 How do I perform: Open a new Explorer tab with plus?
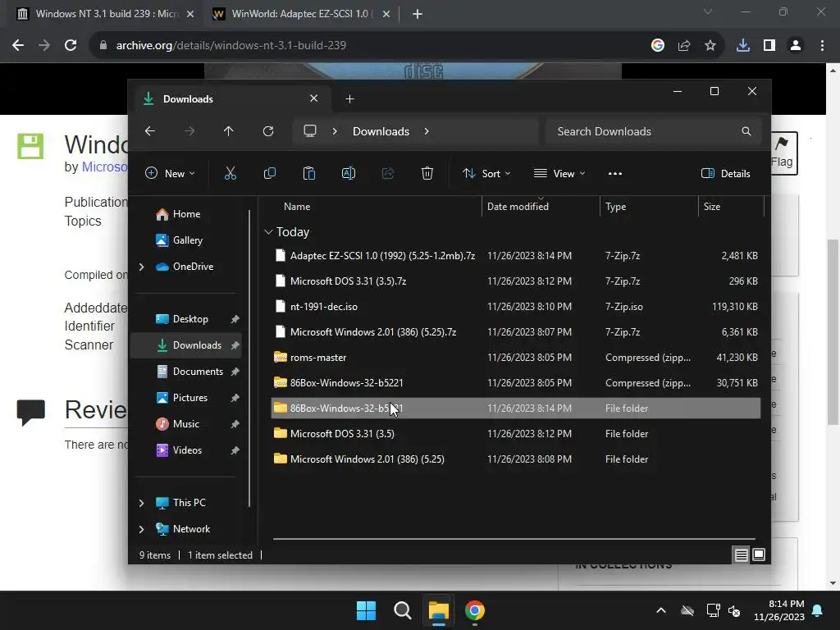click(x=349, y=99)
